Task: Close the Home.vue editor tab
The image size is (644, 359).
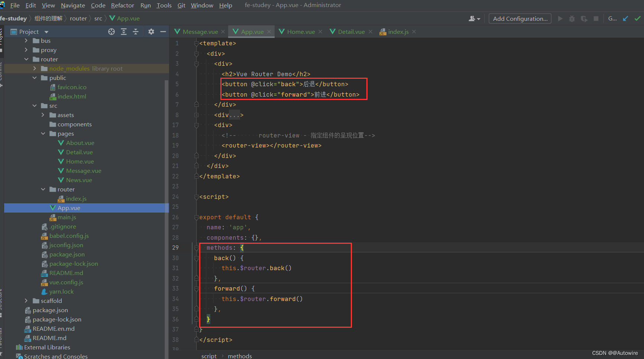Action: (320, 32)
